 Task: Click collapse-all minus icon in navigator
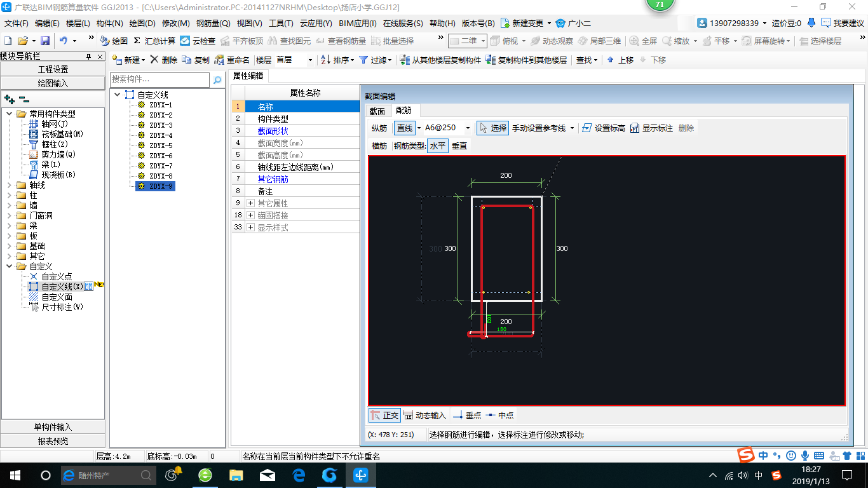(x=24, y=99)
